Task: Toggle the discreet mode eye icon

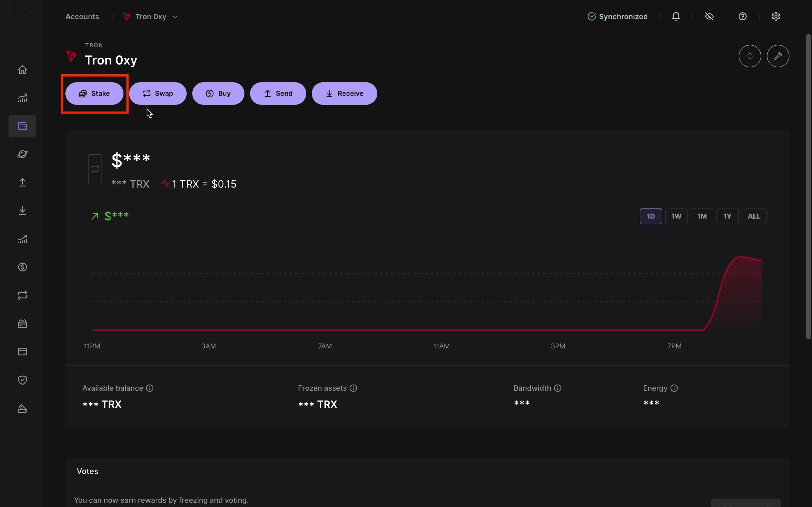Action: click(709, 16)
